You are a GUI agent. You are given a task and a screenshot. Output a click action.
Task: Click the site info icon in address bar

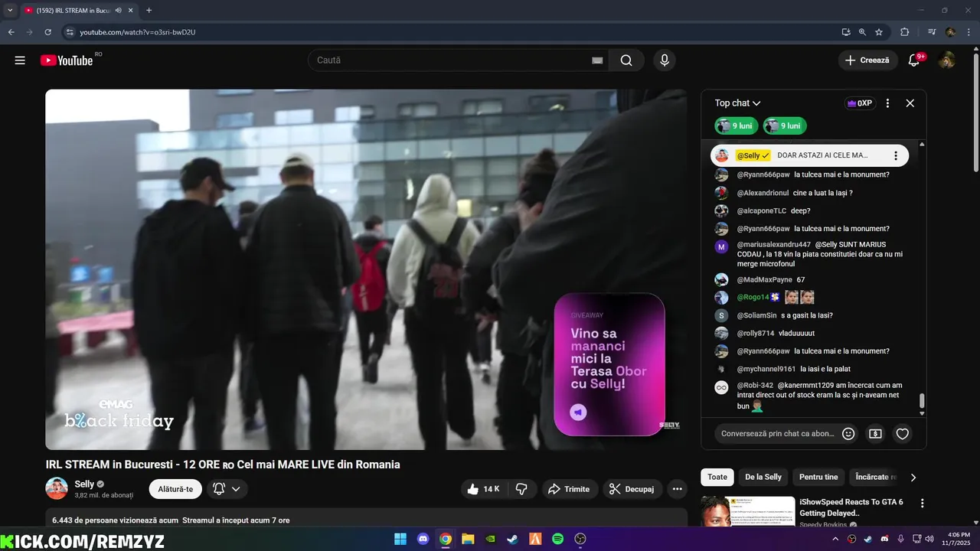click(70, 32)
